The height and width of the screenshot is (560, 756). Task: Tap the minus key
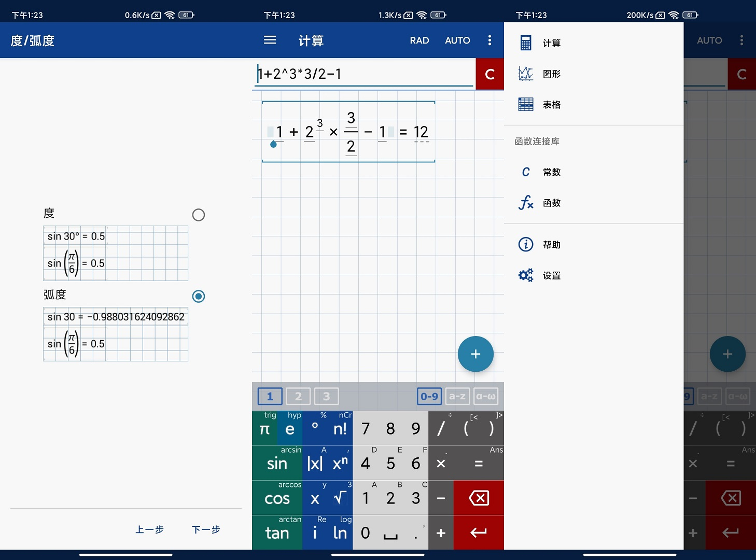(441, 498)
